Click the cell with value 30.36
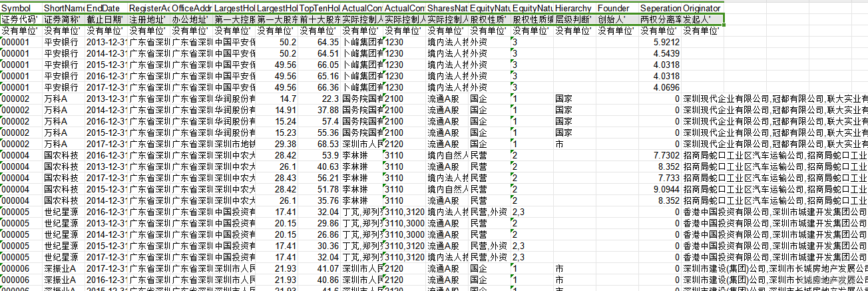This screenshot has height=291, width=868. click(320, 245)
